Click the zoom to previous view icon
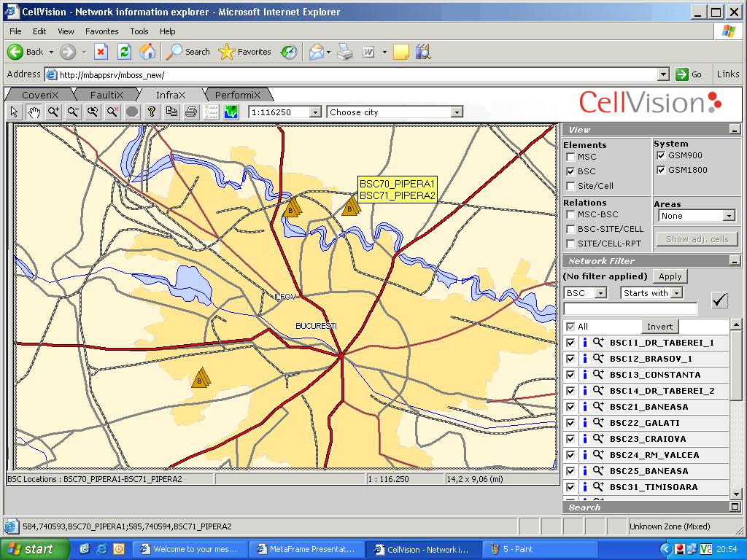 [93, 112]
